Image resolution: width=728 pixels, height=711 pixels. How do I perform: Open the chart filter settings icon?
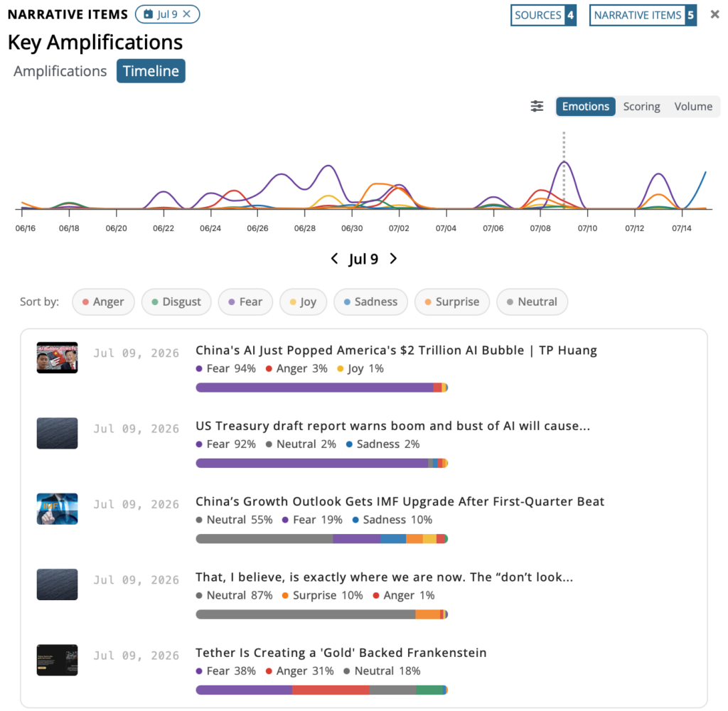tap(537, 107)
